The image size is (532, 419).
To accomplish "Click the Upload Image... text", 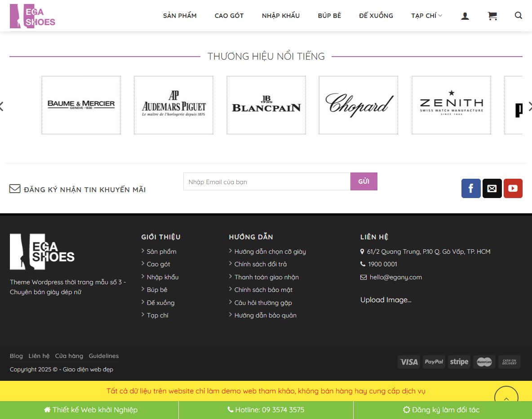I will coord(386,300).
